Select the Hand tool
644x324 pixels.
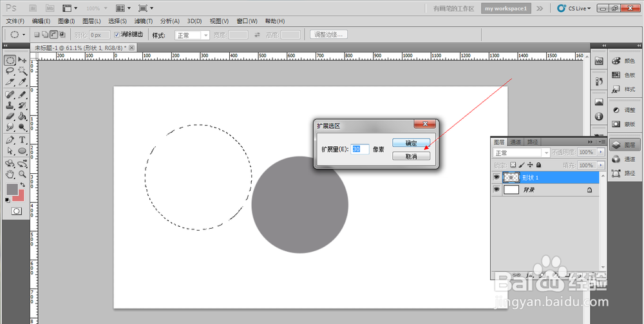[x=11, y=174]
